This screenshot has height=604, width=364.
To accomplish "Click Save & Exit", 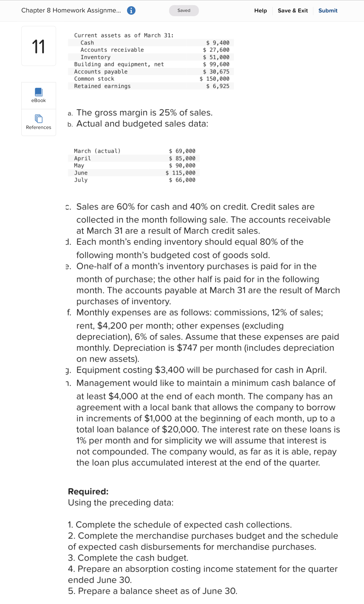I will coord(293,10).
